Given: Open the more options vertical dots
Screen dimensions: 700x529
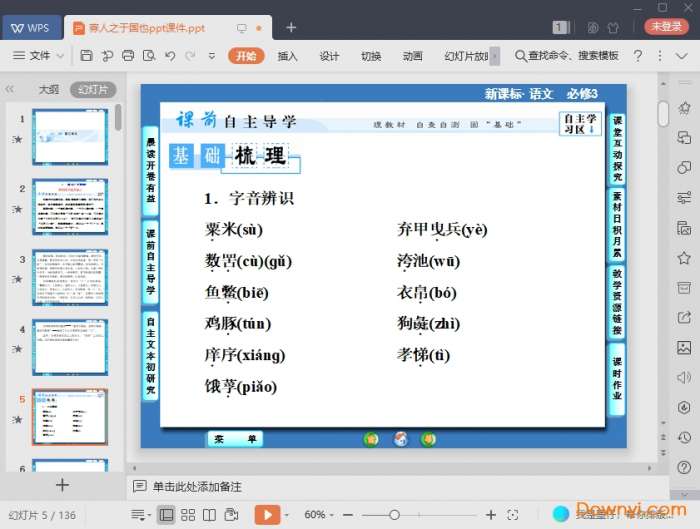Looking at the screenshot, I should coord(660,56).
